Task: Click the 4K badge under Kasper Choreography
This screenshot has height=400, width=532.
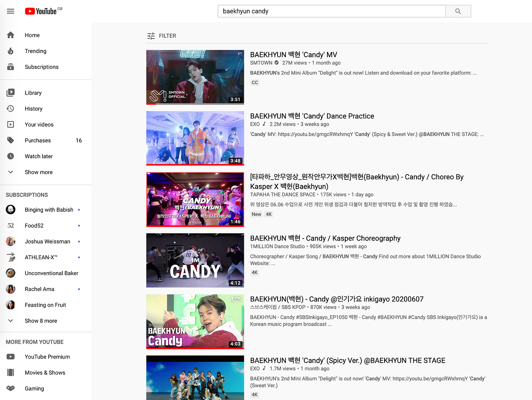Action: [x=254, y=273]
